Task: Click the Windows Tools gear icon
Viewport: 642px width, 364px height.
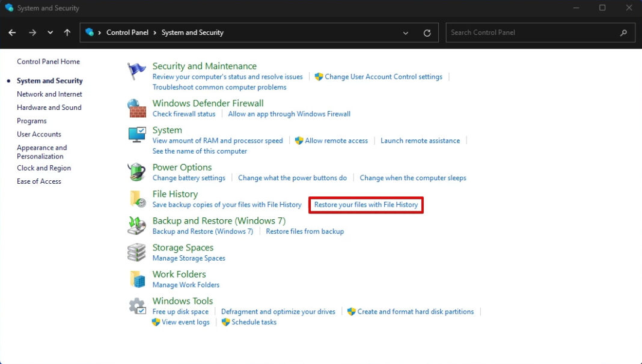Action: point(136,306)
